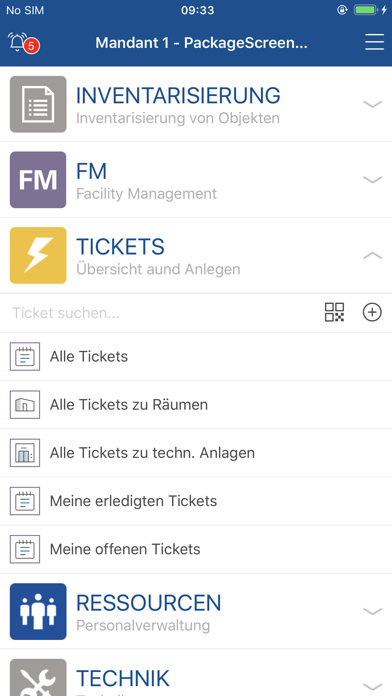This screenshot has height=696, width=392.
Task: Expand the FM section chevron
Action: [x=372, y=179]
